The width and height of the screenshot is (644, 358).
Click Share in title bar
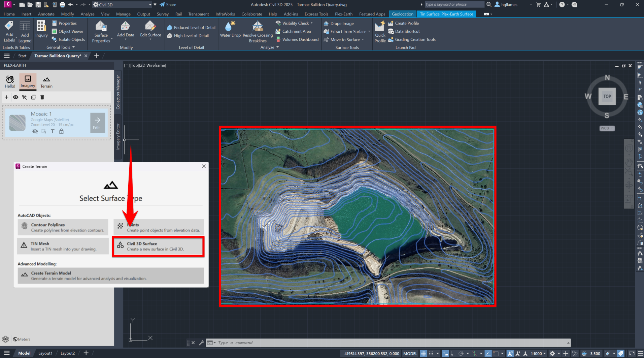(x=168, y=5)
